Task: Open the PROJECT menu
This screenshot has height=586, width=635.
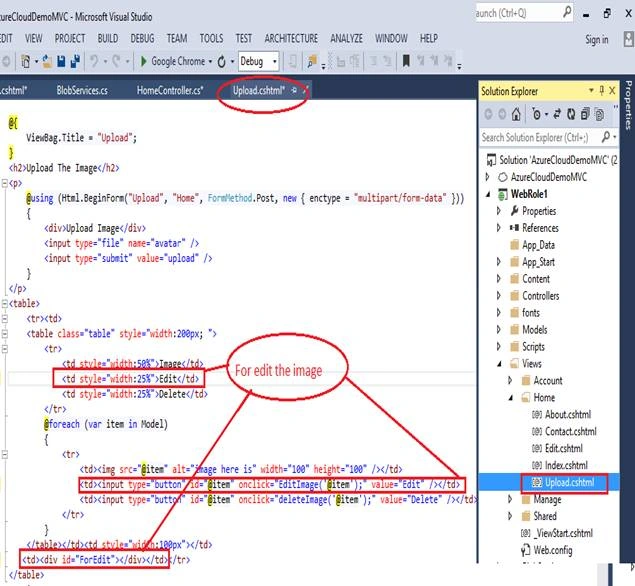Action: tap(70, 38)
